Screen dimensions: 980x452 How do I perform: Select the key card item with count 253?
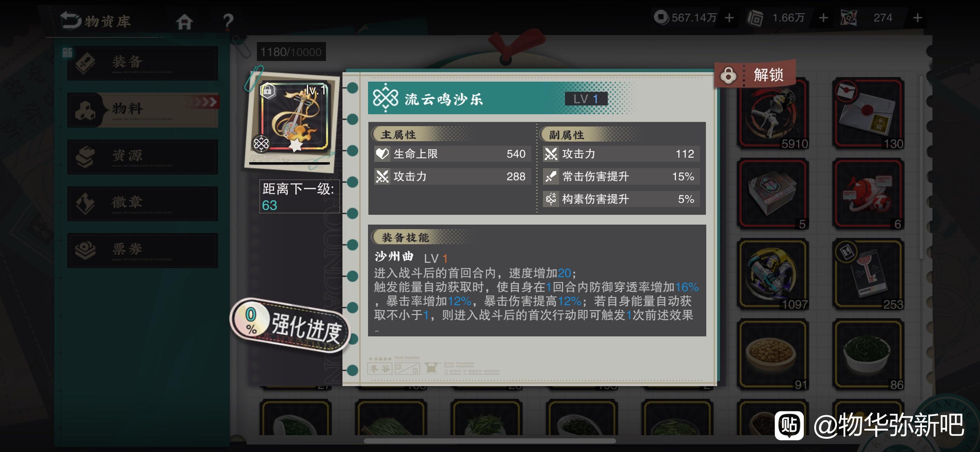tap(868, 274)
